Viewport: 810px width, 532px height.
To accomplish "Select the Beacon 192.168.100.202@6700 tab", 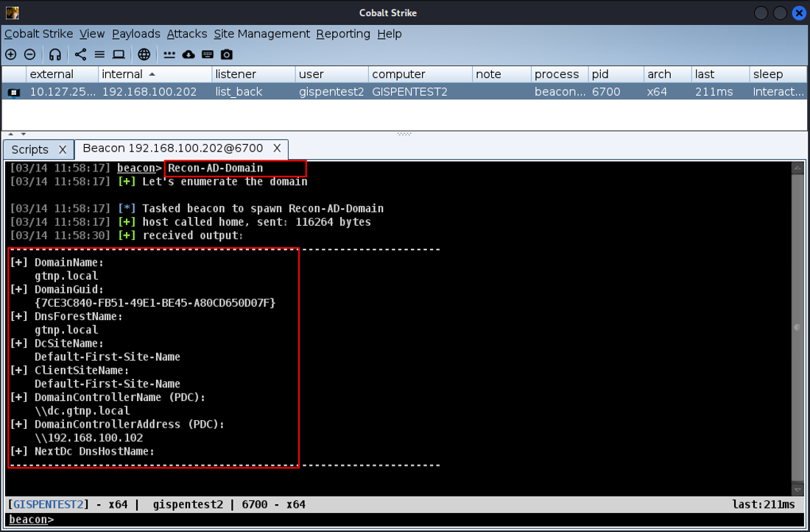I will (173, 149).
